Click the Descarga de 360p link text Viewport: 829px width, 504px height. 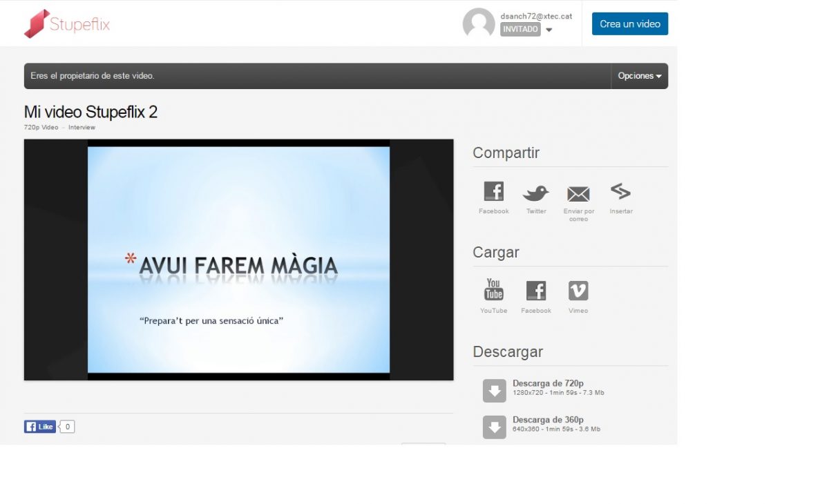point(548,420)
